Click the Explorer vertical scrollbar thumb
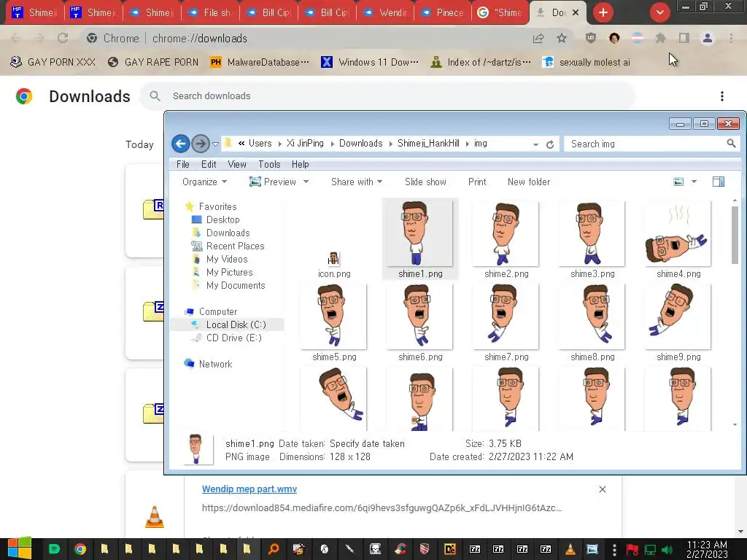 click(735, 235)
